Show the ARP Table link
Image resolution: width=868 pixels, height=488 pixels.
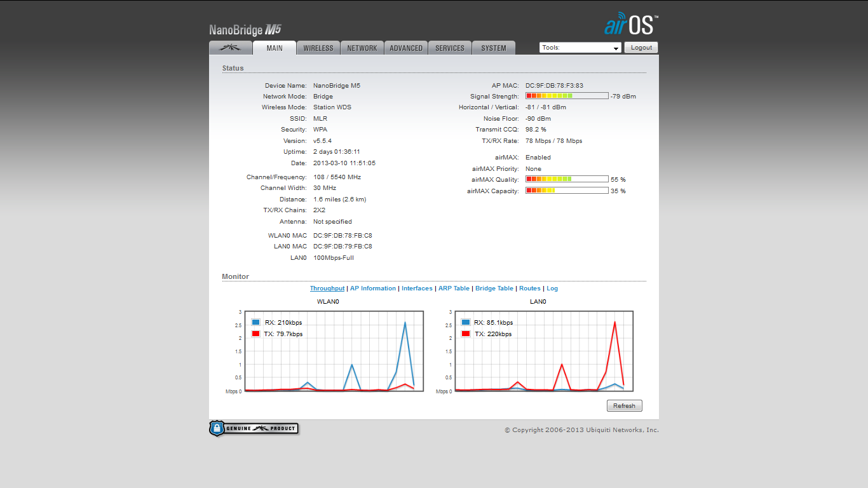coord(454,288)
